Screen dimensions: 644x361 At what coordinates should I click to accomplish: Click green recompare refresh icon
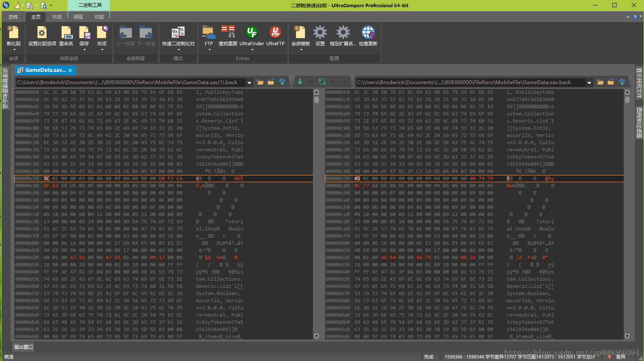[x=322, y=82]
